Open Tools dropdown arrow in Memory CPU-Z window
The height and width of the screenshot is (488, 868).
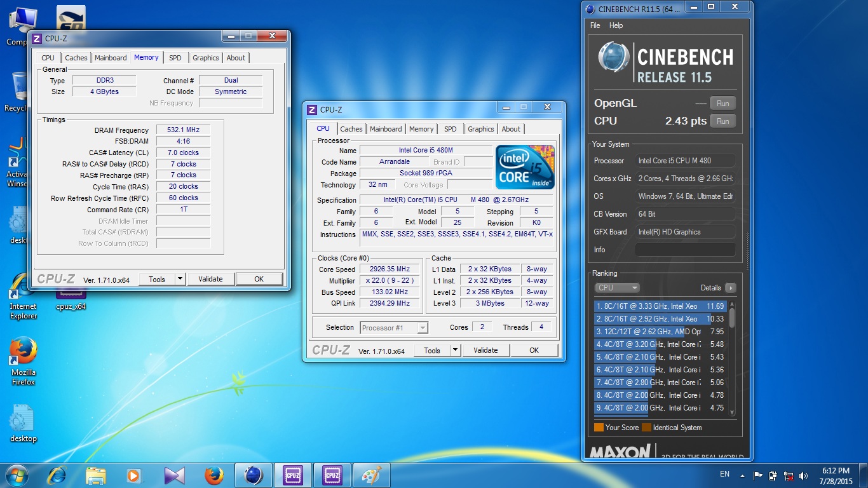[180, 279]
